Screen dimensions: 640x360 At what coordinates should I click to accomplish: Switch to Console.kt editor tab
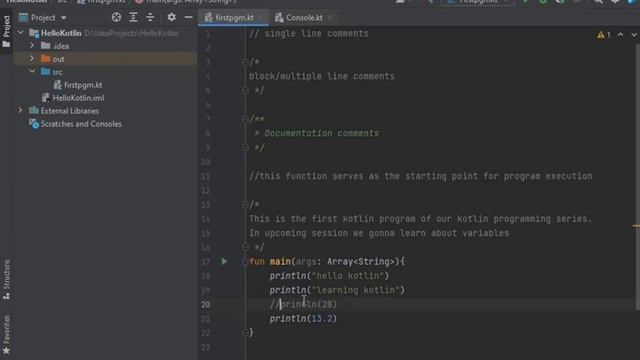304,18
